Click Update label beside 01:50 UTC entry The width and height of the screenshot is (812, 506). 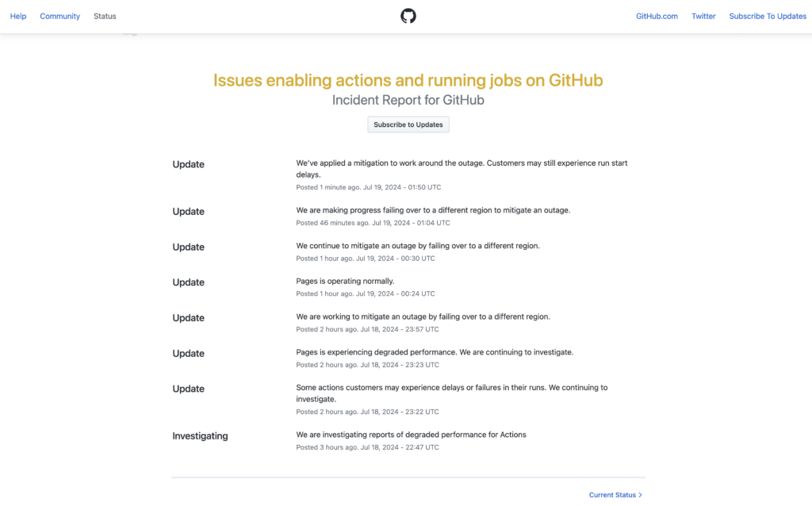(x=189, y=164)
